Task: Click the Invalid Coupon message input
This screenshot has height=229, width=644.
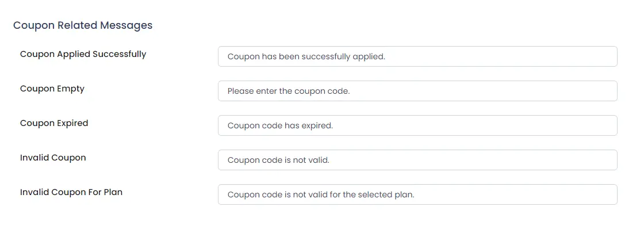Action: [x=417, y=160]
